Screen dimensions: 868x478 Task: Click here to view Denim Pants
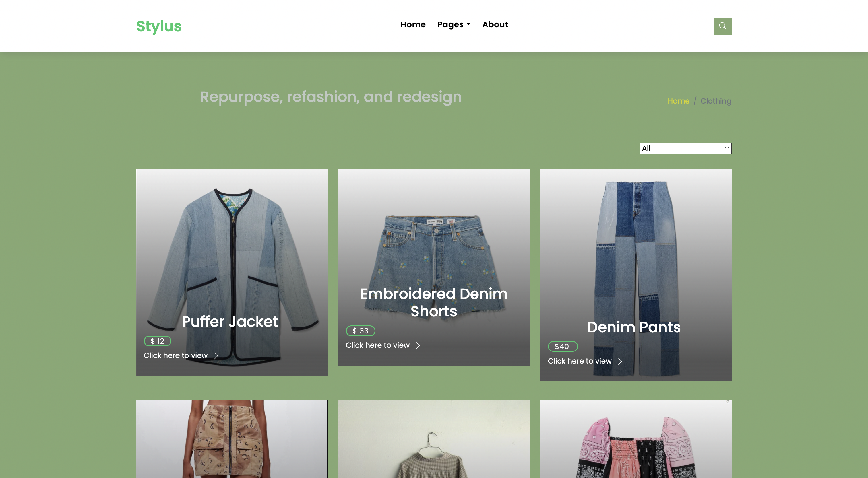click(579, 361)
